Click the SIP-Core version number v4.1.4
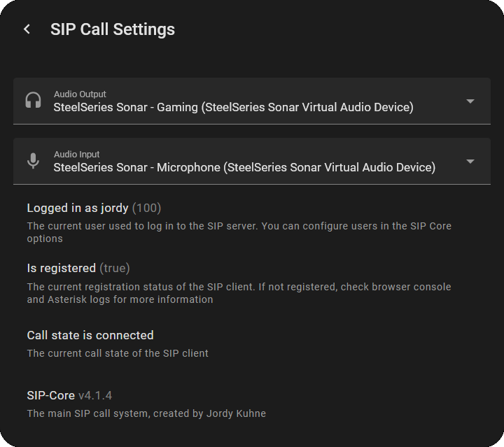The width and height of the screenshot is (504, 447). coord(95,395)
